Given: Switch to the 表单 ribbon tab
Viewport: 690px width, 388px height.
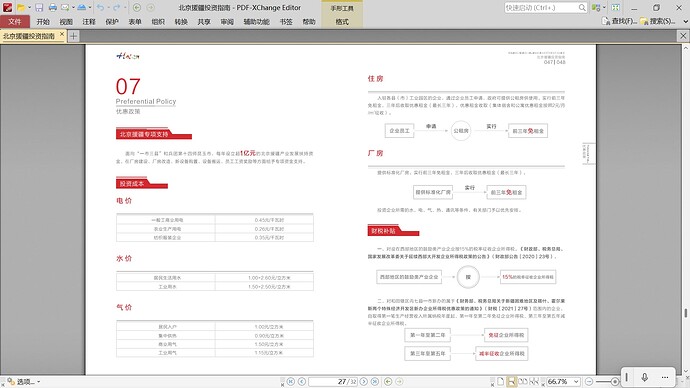Looking at the screenshot, I should (x=135, y=22).
